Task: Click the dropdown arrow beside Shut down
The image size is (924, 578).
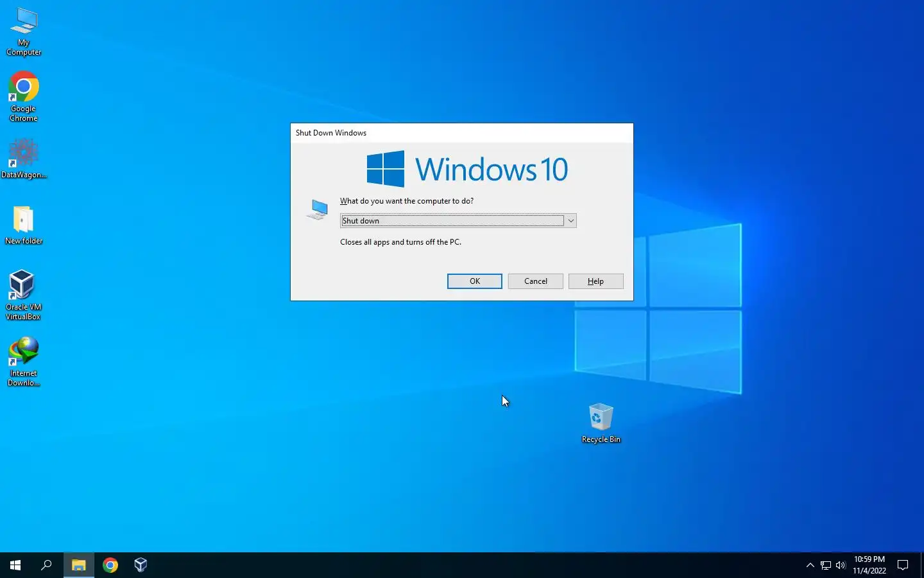Action: 570,221
